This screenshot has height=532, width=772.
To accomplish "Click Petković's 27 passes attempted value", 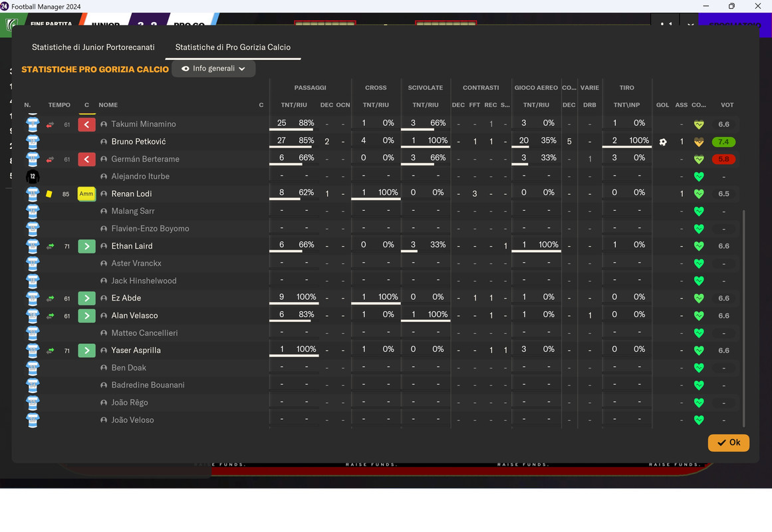I will point(281,140).
